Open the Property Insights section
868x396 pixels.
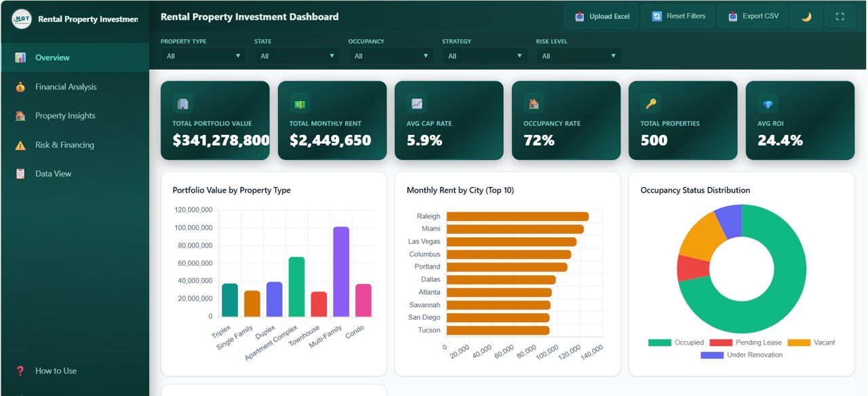click(64, 115)
